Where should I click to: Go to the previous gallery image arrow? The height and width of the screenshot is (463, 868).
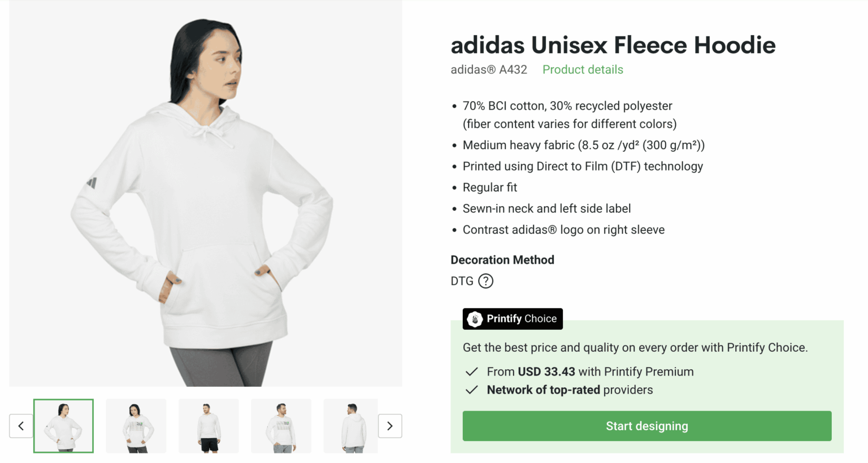click(x=21, y=426)
